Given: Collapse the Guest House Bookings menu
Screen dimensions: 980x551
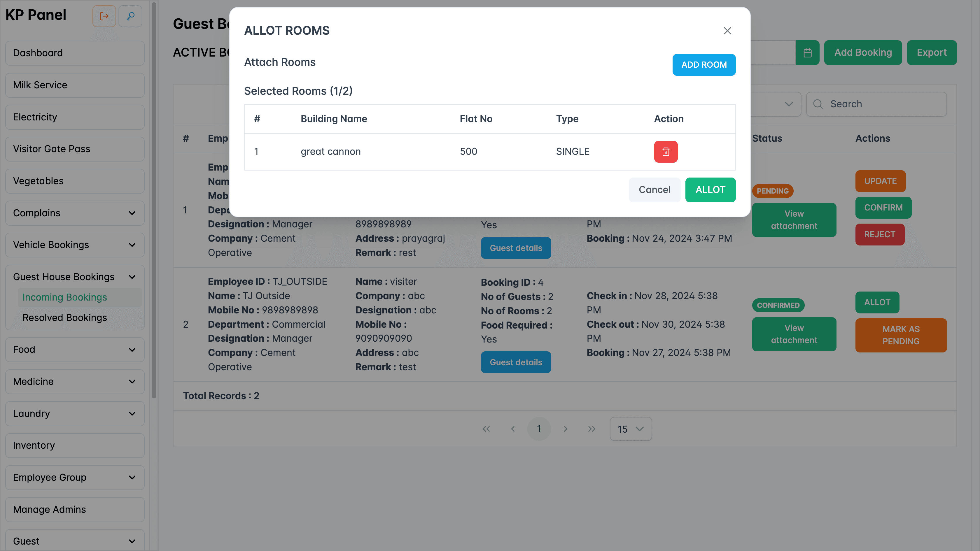Looking at the screenshot, I should [x=75, y=277].
